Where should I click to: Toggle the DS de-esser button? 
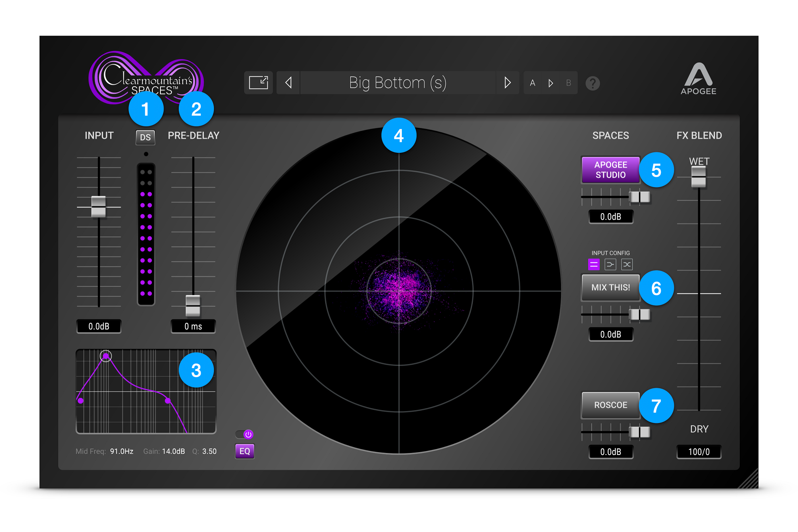pos(145,137)
